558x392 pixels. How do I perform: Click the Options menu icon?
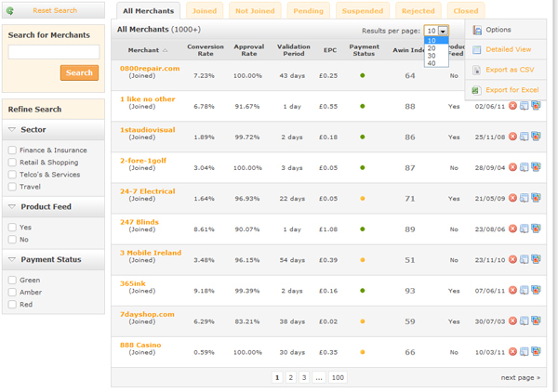click(x=477, y=30)
